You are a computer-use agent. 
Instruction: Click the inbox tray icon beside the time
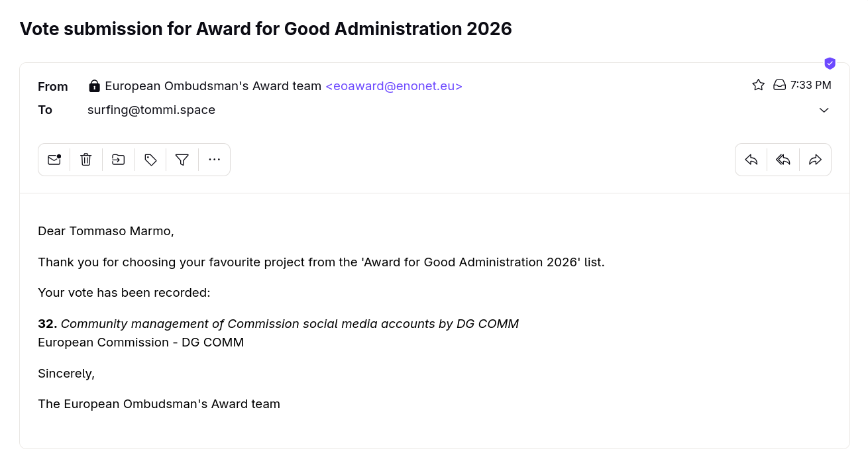(x=780, y=85)
